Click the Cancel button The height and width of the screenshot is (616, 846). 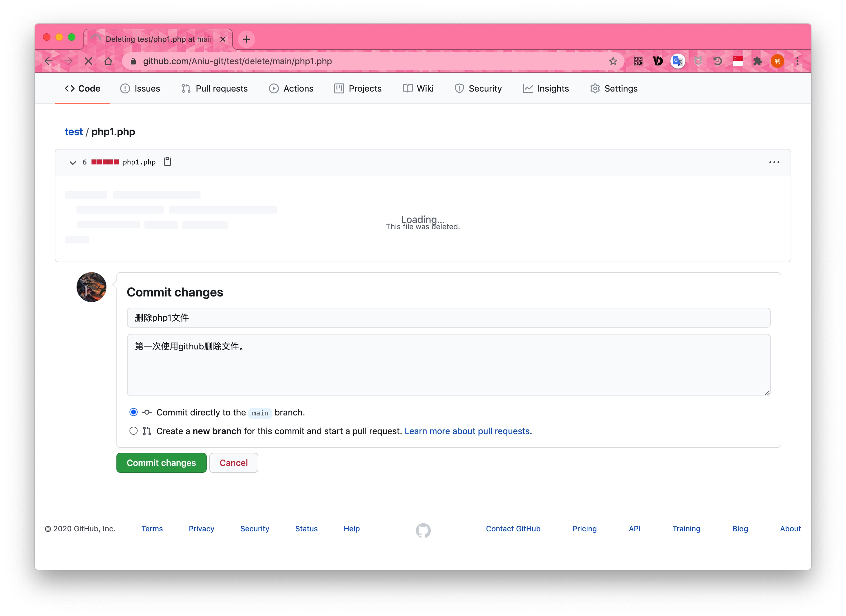click(233, 463)
